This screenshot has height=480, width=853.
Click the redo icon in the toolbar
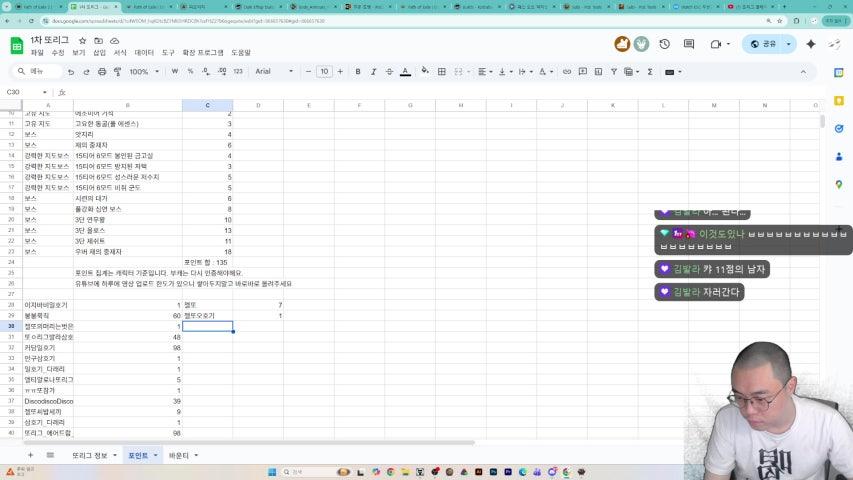click(x=86, y=72)
